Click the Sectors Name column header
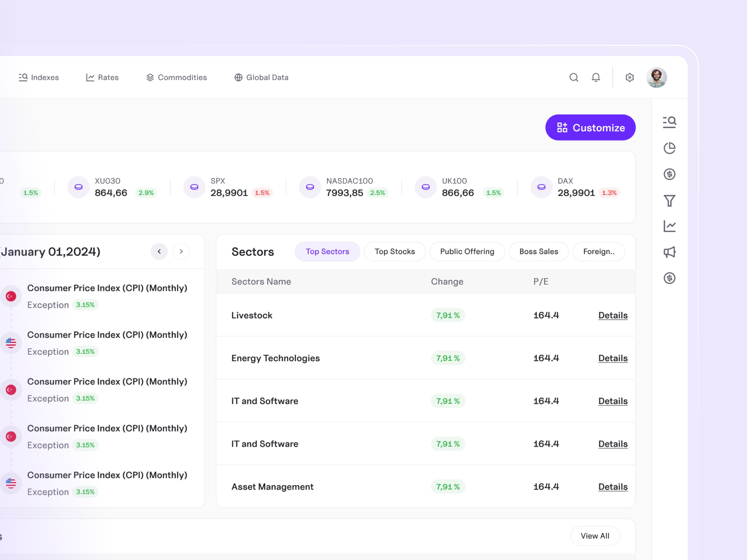Screen dimensions: 747x560 [261, 282]
